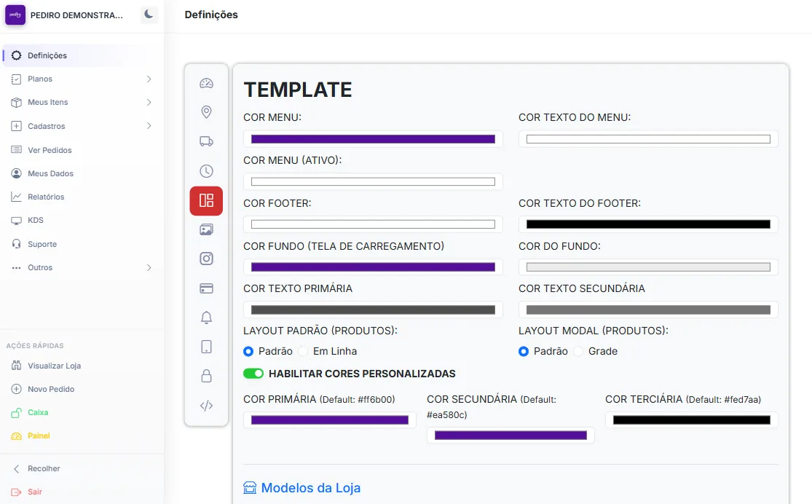Click the Pediro Demonstra store name
Image resolution: width=812 pixels, height=504 pixels.
[76, 15]
